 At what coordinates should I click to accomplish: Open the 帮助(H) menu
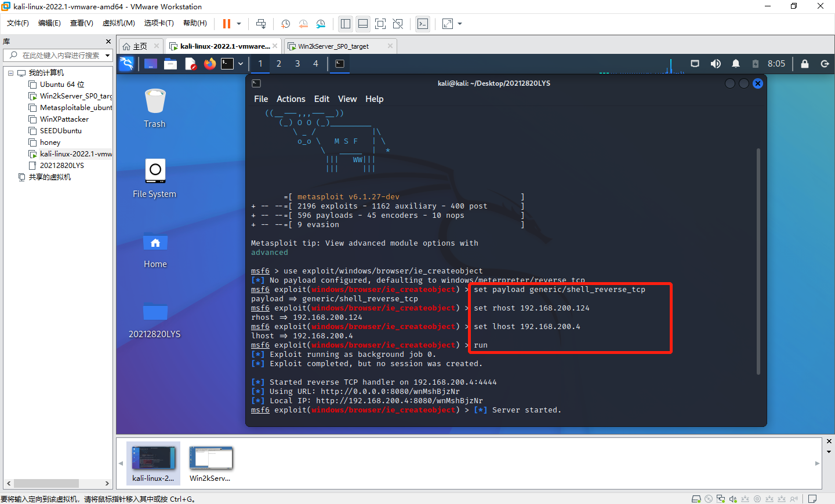(x=195, y=23)
